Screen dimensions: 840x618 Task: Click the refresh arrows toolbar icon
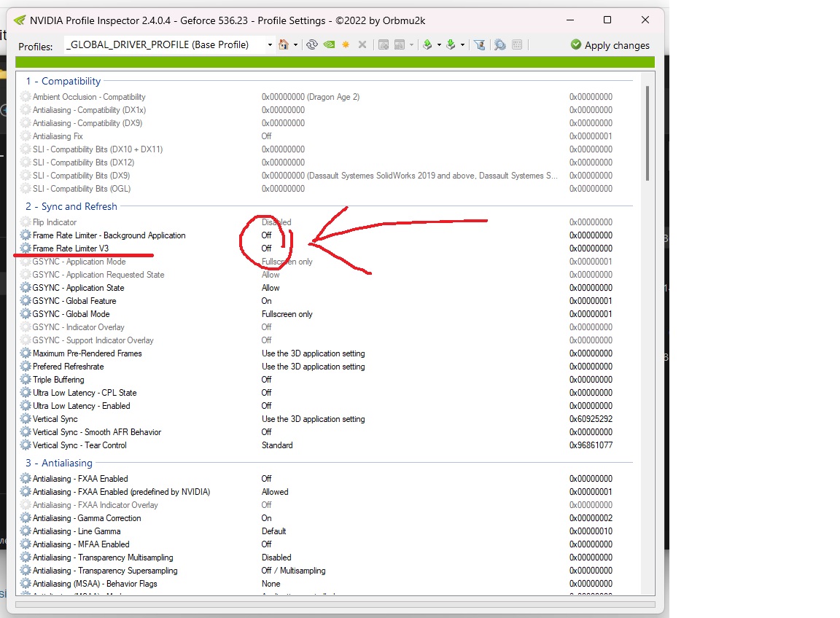(312, 45)
